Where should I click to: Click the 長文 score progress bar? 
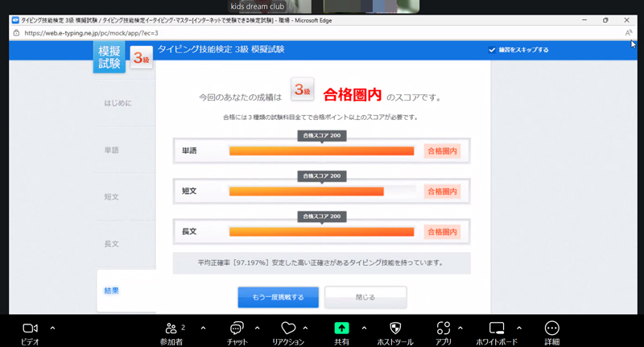point(321,232)
